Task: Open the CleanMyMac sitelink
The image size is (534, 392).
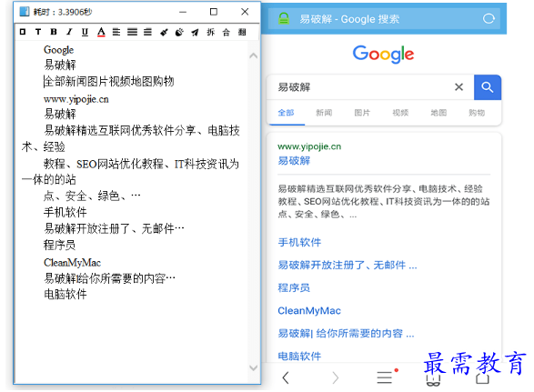Action: 309,311
